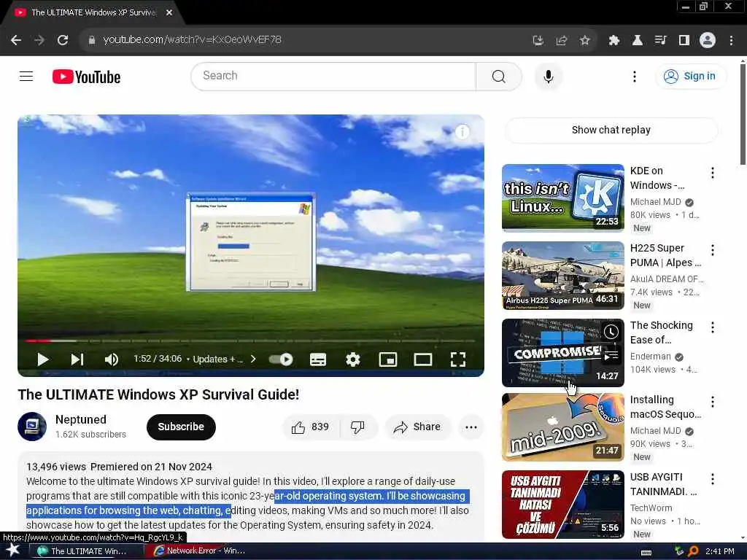The width and height of the screenshot is (747, 560).
Task: Open H225 Super PUMA video thumbnail
Action: (562, 275)
